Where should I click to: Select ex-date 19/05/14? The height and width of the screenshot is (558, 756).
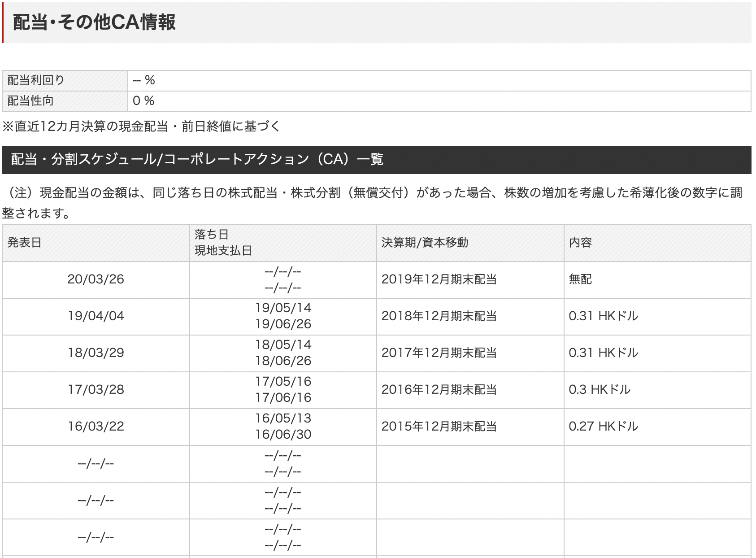click(x=283, y=308)
